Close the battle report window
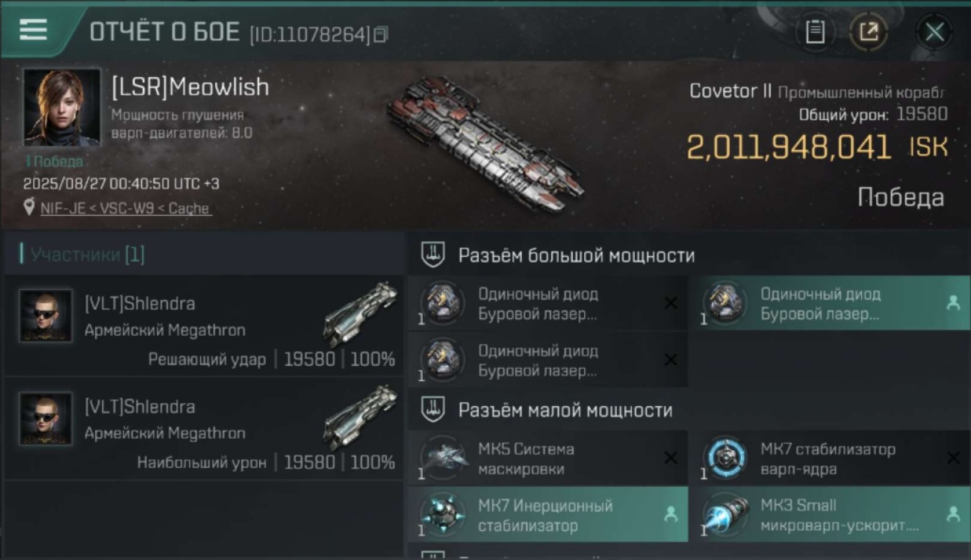The width and height of the screenshot is (971, 560). point(934,32)
